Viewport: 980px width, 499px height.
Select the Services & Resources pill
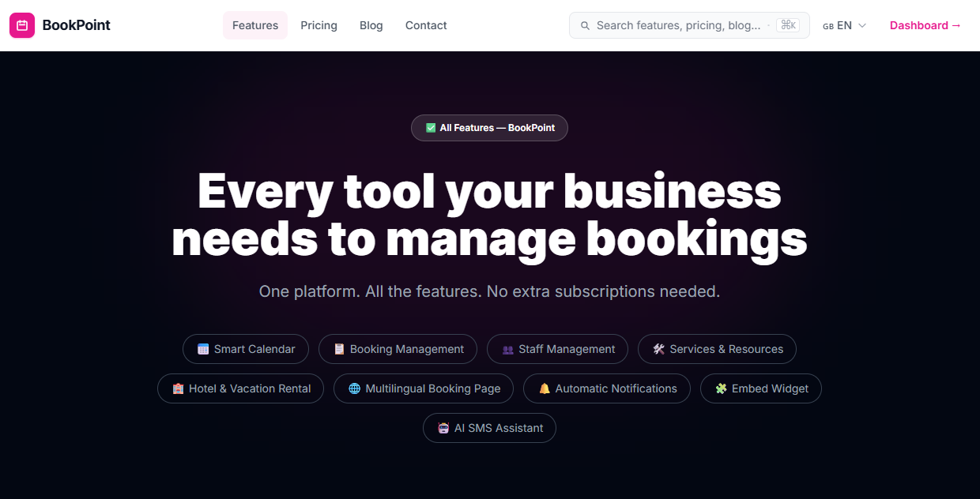pos(717,349)
